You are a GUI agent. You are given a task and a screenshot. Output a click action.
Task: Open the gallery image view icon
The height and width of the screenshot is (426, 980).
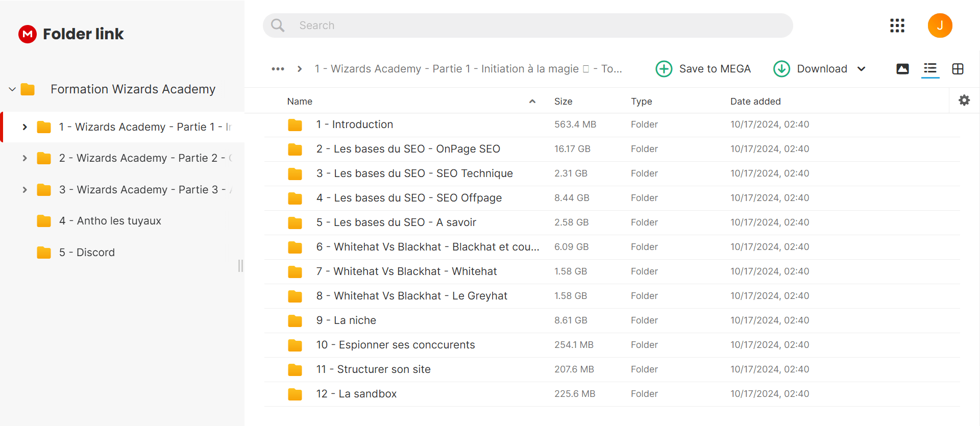click(902, 69)
